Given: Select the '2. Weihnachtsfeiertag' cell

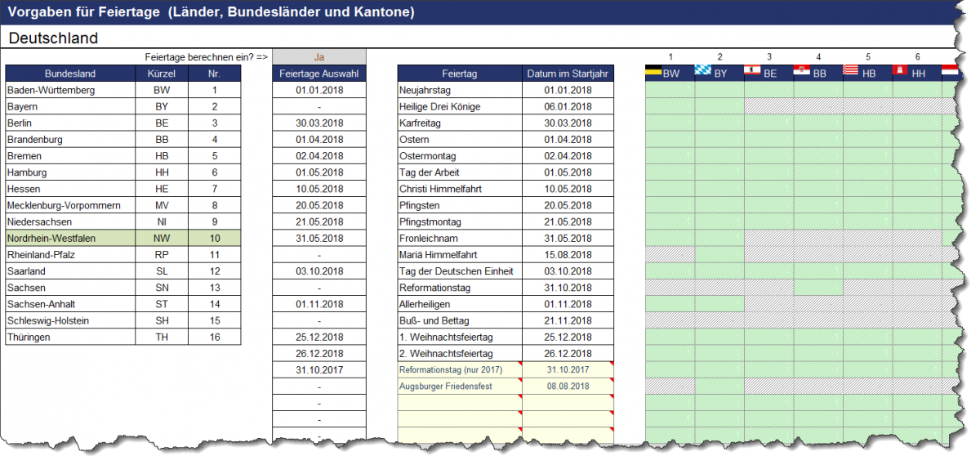Looking at the screenshot, I should [460, 353].
